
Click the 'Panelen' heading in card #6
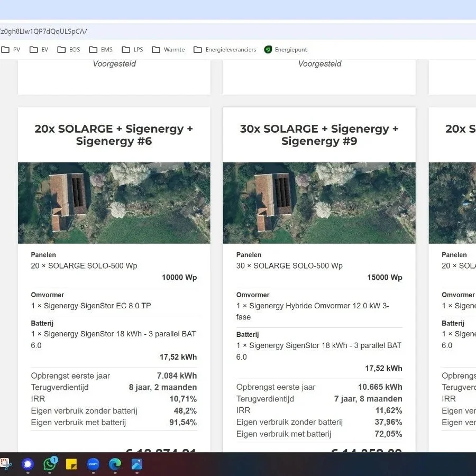43,255
